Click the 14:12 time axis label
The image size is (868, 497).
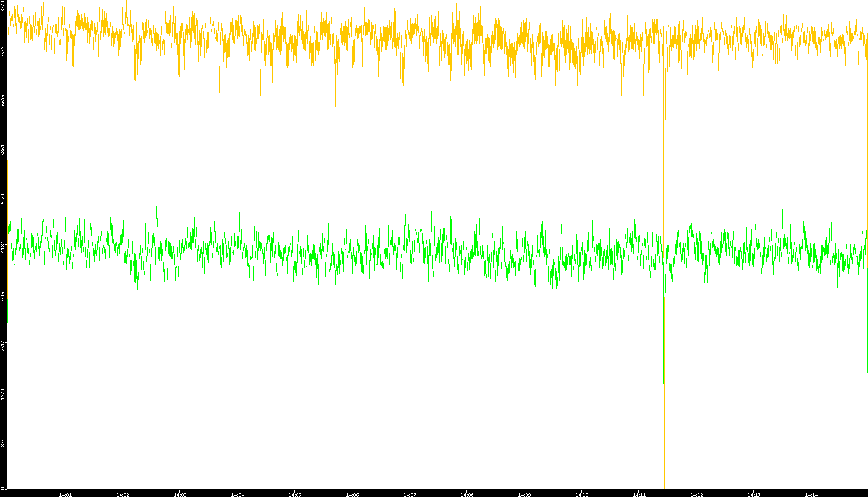[x=696, y=494]
